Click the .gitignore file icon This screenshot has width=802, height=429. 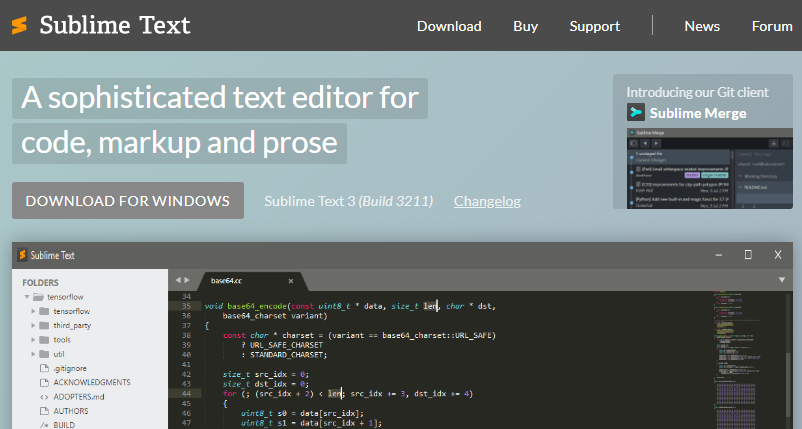pyautogui.click(x=44, y=368)
